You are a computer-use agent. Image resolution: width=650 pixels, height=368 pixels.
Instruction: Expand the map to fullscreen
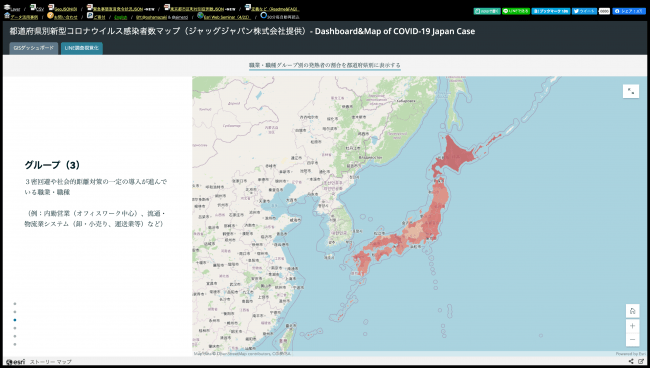(631, 91)
